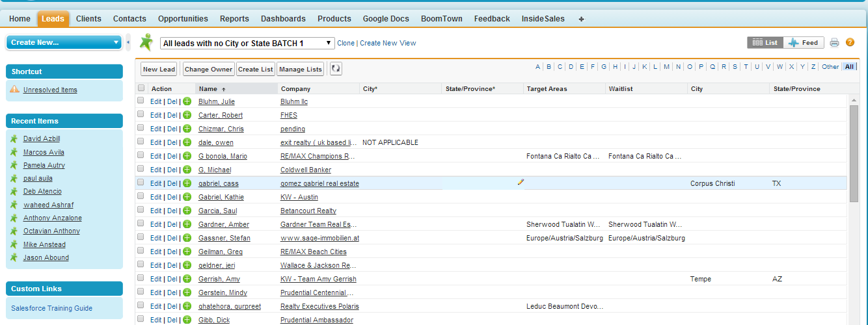The height and width of the screenshot is (325, 868).
Task: Click the green plus icon for G bonola, Mario
Action: [187, 156]
